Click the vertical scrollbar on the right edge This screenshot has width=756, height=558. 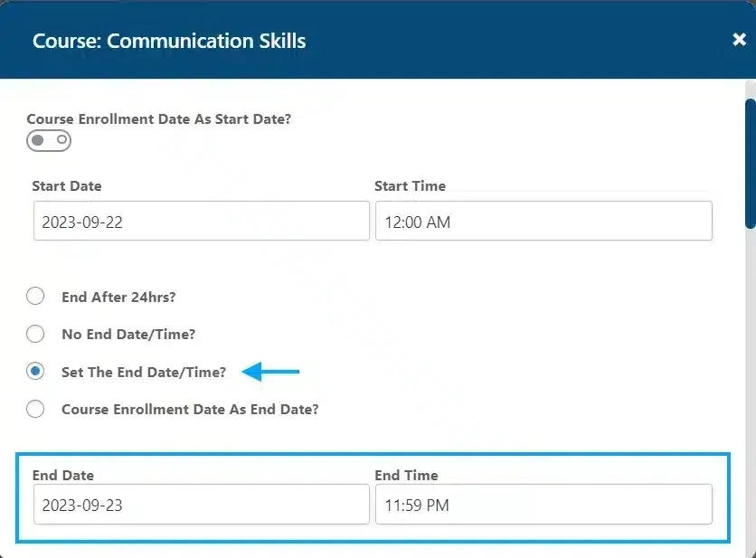tap(751, 163)
